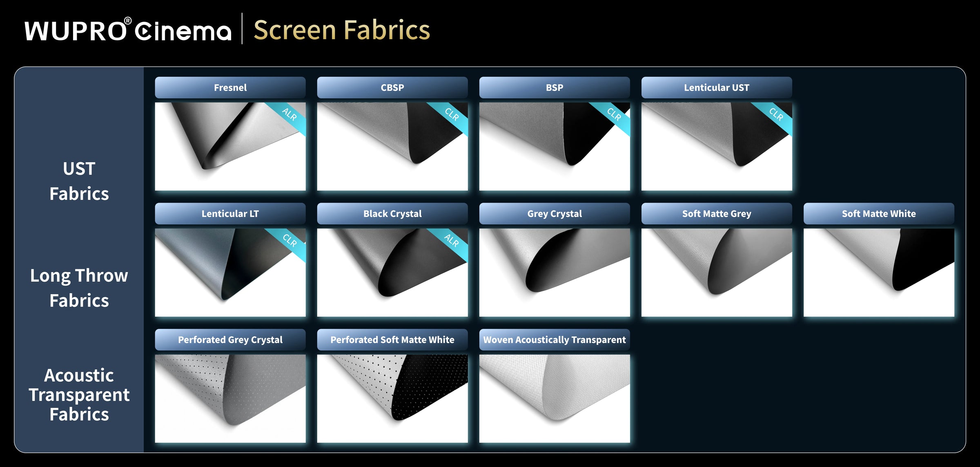Click the Fresnel fabric label

pyautogui.click(x=230, y=87)
